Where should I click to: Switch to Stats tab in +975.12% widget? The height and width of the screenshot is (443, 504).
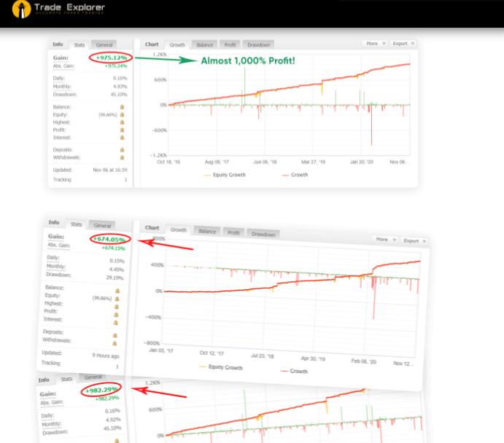[x=79, y=45]
